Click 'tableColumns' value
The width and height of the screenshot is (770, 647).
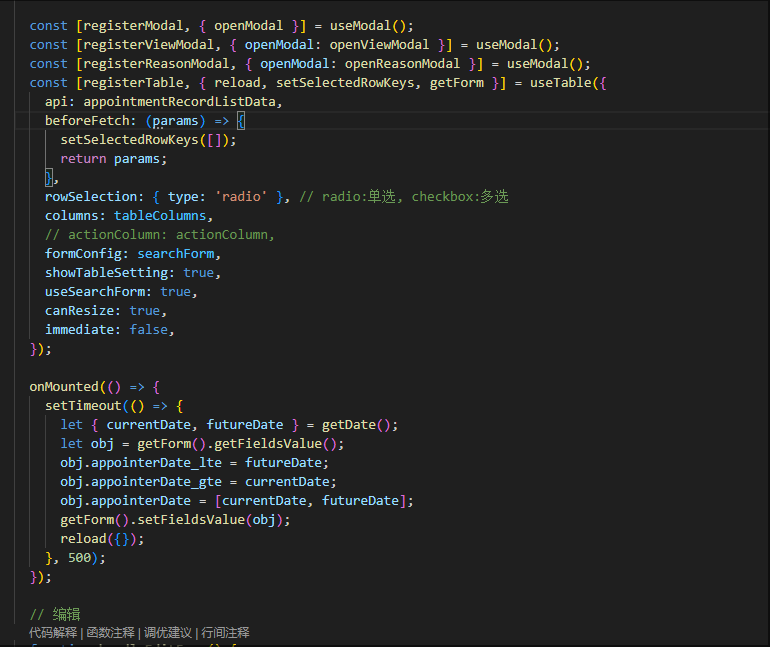click(x=160, y=216)
